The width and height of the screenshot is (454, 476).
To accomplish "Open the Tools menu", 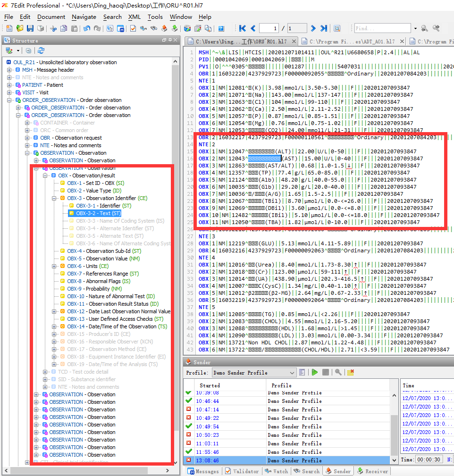I will coord(155,17).
